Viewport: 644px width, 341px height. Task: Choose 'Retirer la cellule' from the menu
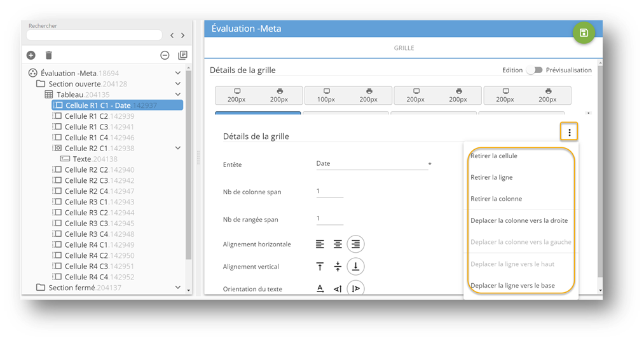494,156
